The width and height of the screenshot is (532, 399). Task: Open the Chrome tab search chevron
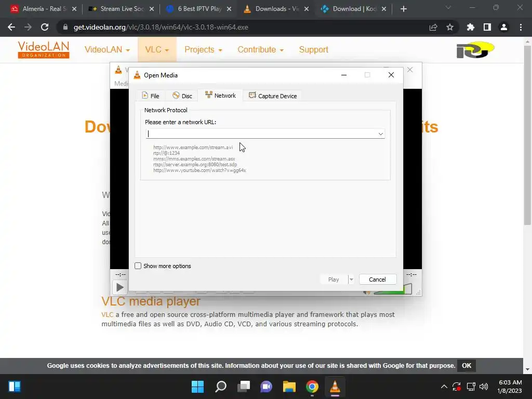pyautogui.click(x=448, y=7)
